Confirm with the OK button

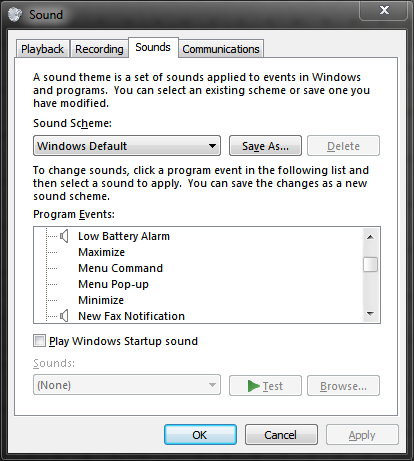[x=200, y=435]
